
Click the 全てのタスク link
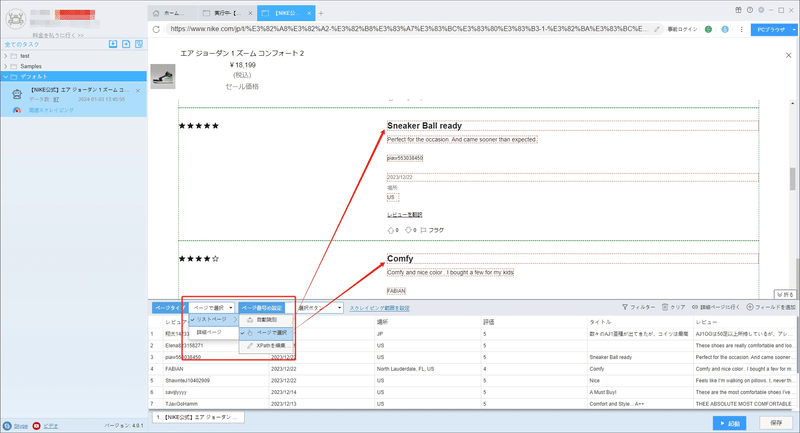[x=22, y=44]
